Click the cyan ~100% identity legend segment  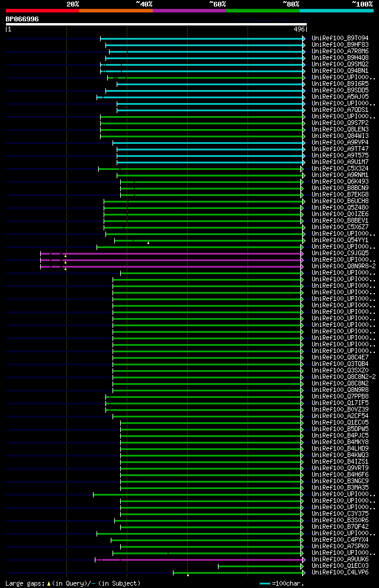[x=336, y=11]
